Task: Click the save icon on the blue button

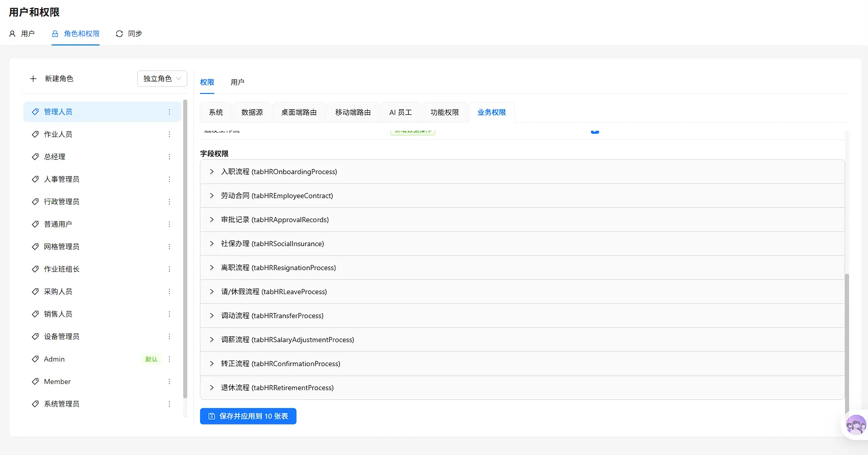Action: 212,416
